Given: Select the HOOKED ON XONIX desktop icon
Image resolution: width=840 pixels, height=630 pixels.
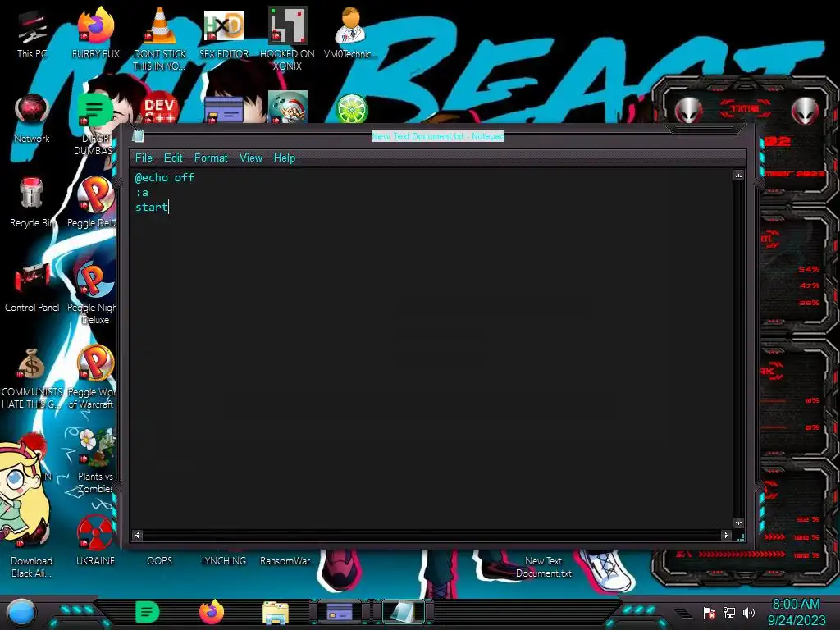Looking at the screenshot, I should pyautogui.click(x=288, y=39).
